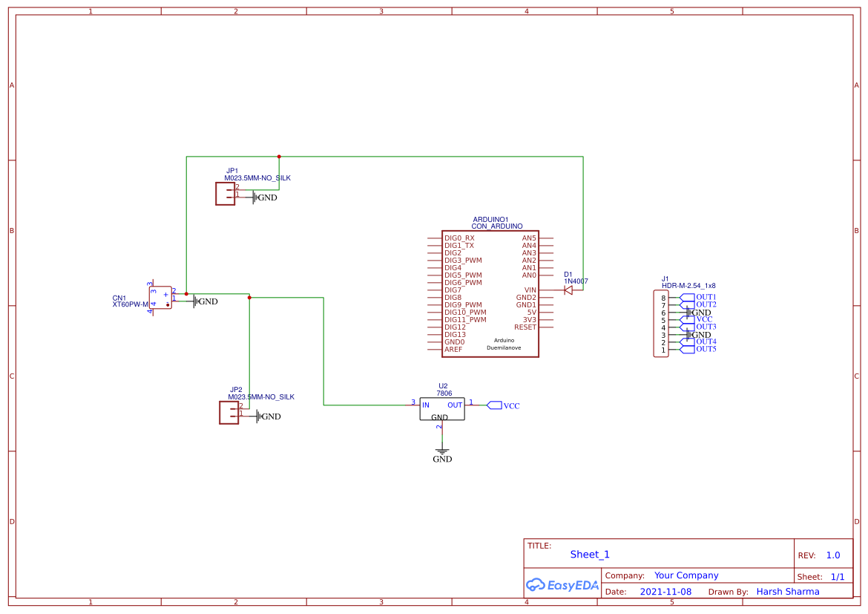The width and height of the screenshot is (868, 614).
Task: Click the GND symbol next to CN1
Action: pyautogui.click(x=206, y=301)
